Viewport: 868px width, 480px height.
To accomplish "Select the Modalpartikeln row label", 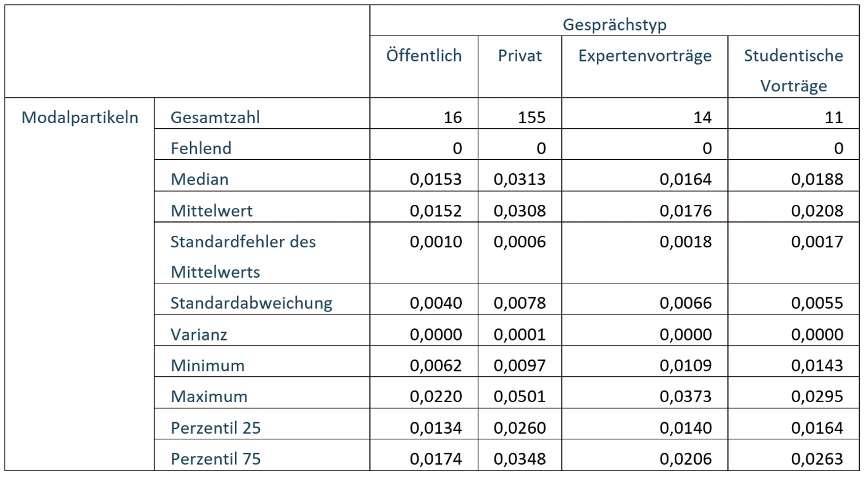I will tap(80, 117).
